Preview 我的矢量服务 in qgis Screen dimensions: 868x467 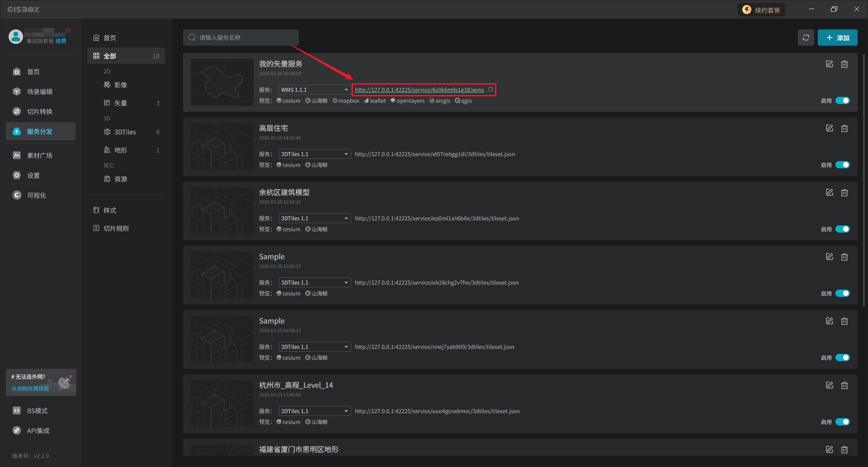463,101
